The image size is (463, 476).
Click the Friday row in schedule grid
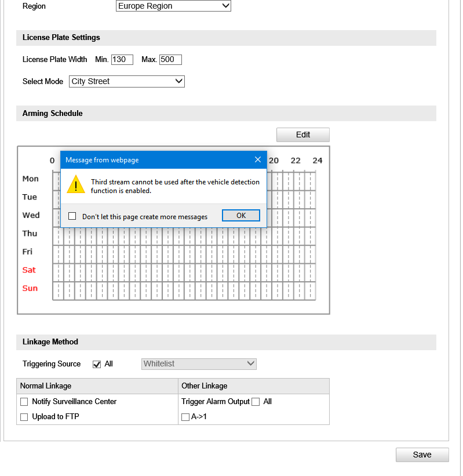click(184, 254)
